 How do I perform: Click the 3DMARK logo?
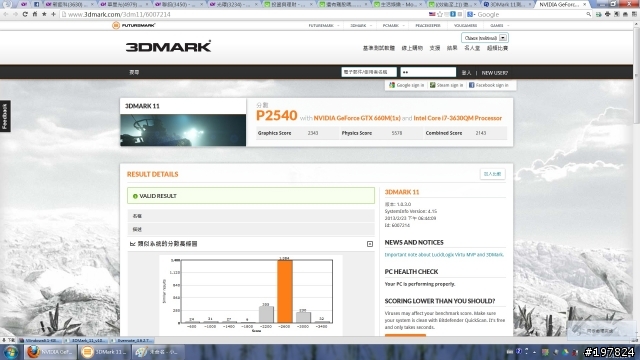tap(168, 46)
